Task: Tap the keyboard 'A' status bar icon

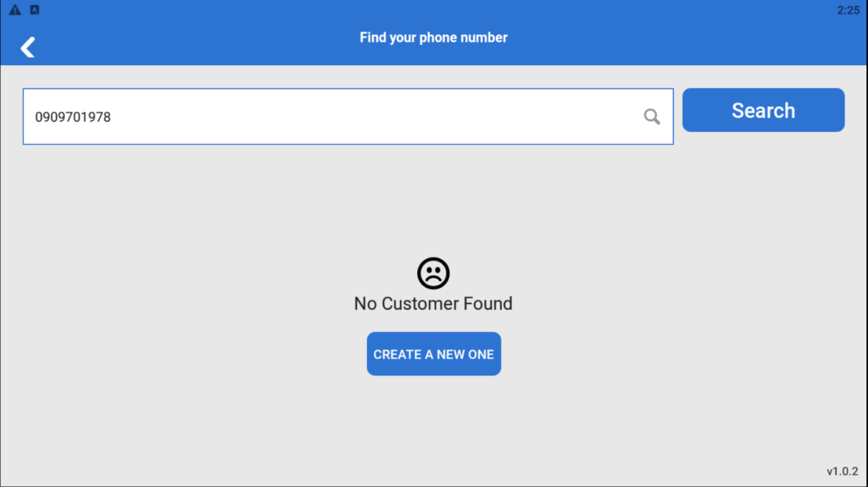Action: (x=34, y=9)
